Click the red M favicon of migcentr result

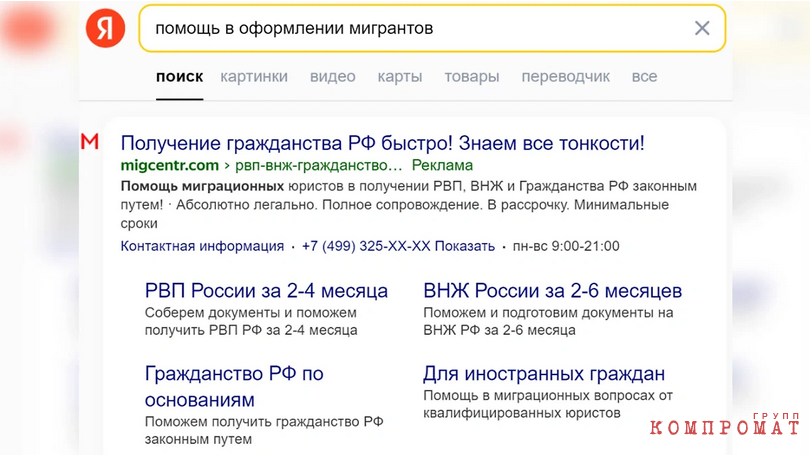89,141
